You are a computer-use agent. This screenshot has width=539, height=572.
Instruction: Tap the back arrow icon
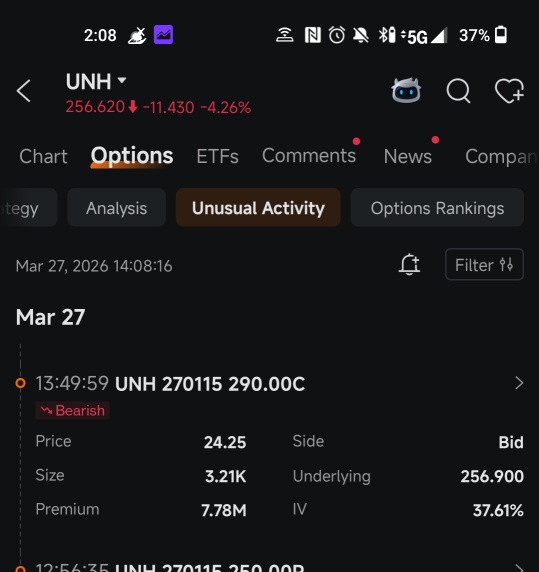pos(24,90)
